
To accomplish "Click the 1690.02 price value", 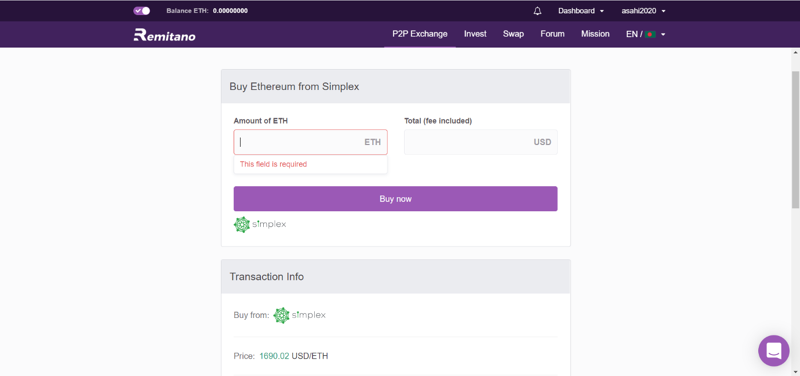I will [274, 356].
